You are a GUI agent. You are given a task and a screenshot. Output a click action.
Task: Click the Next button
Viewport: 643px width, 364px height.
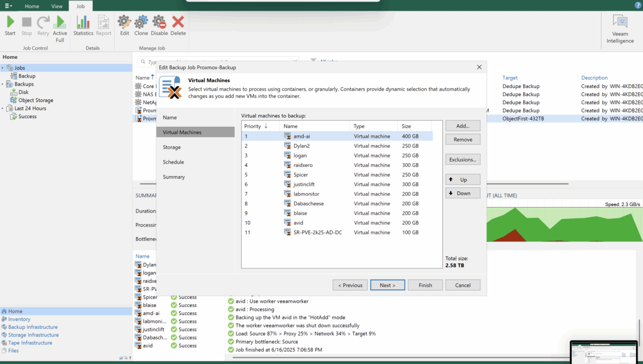pos(387,285)
